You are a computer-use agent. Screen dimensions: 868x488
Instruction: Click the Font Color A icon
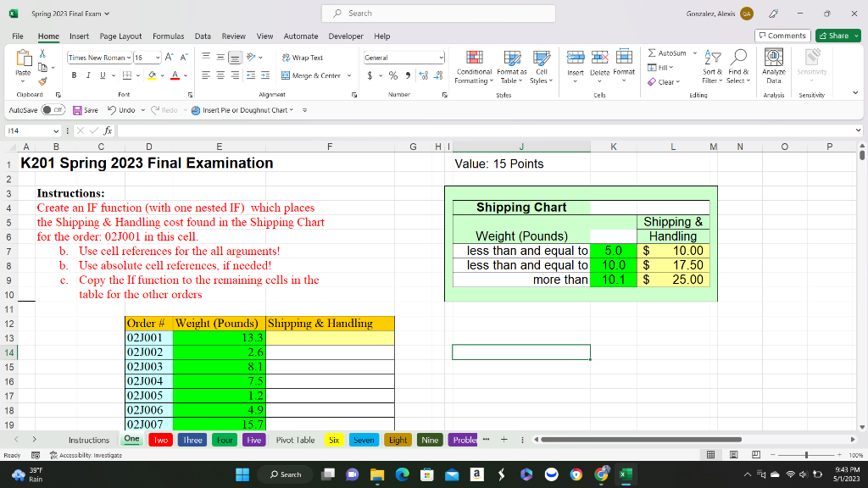tap(175, 75)
